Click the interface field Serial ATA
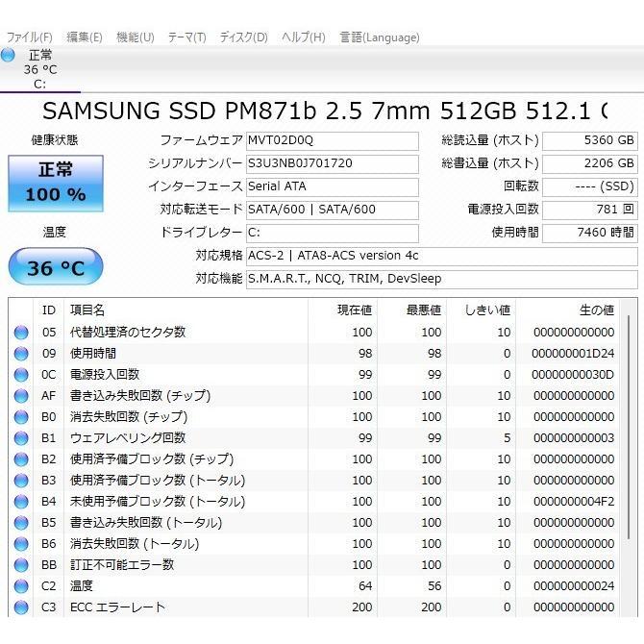644x644 pixels. (333, 186)
